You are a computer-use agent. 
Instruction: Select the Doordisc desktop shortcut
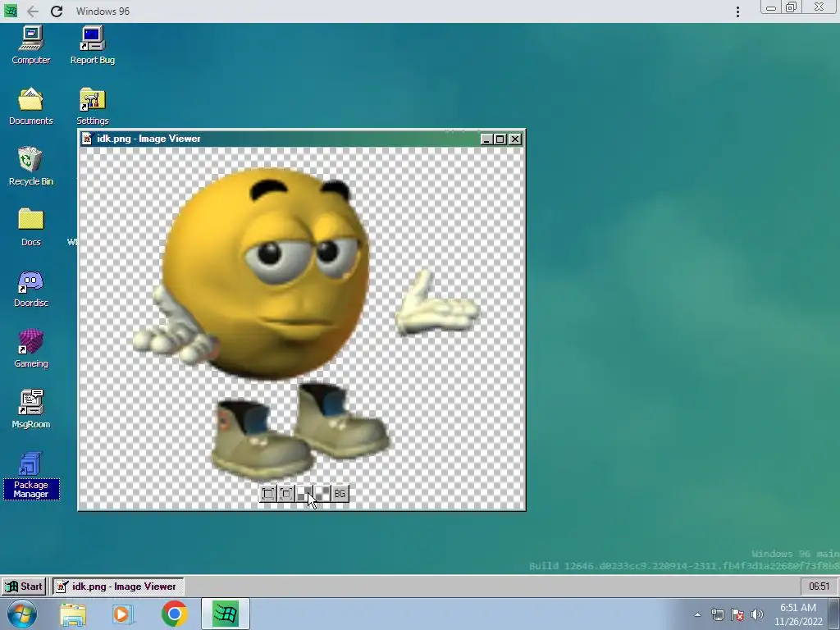31,288
